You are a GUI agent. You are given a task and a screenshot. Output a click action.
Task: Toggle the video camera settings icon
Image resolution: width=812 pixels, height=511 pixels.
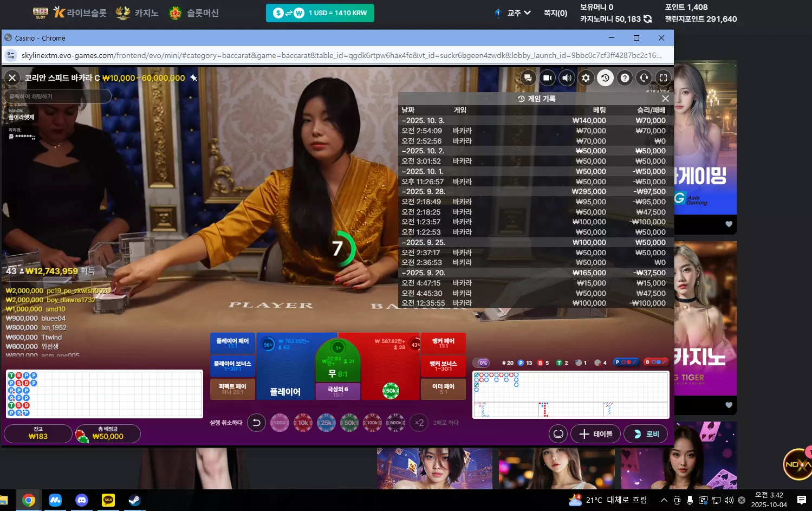(x=548, y=78)
